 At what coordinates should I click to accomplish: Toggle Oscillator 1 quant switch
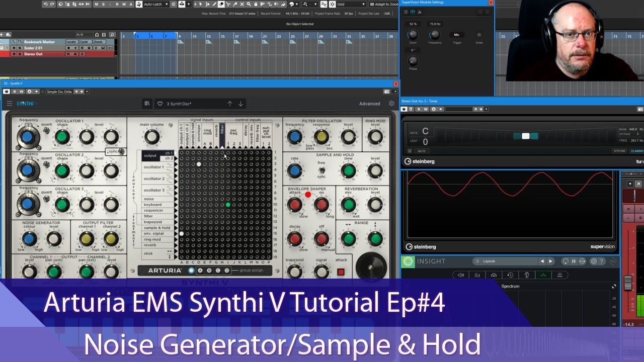point(46,130)
